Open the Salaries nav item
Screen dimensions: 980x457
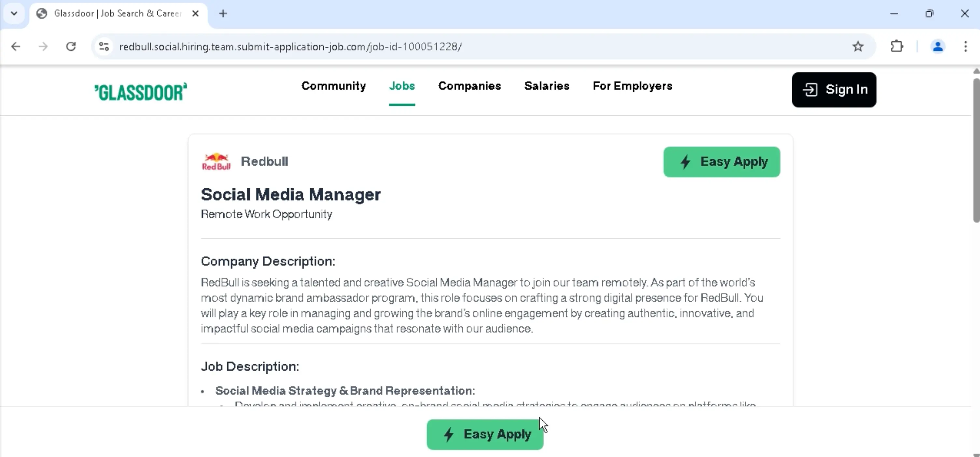(547, 86)
